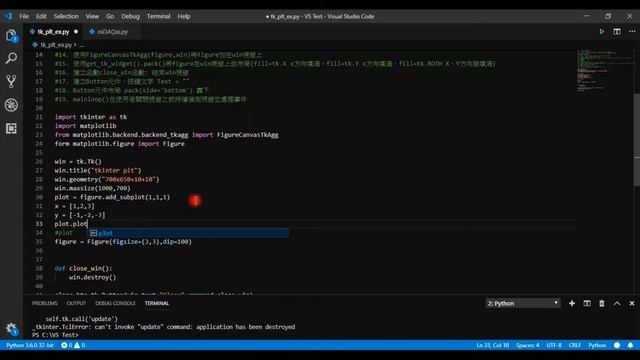
Task: Click line number 33 in gutter
Action: point(39,224)
